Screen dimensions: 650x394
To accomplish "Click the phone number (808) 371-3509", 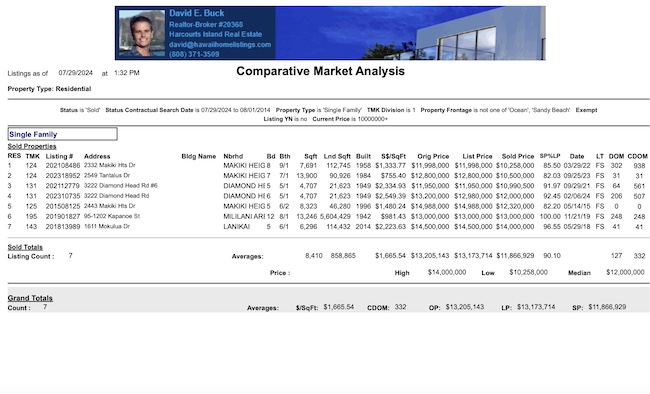I will coord(194,54).
